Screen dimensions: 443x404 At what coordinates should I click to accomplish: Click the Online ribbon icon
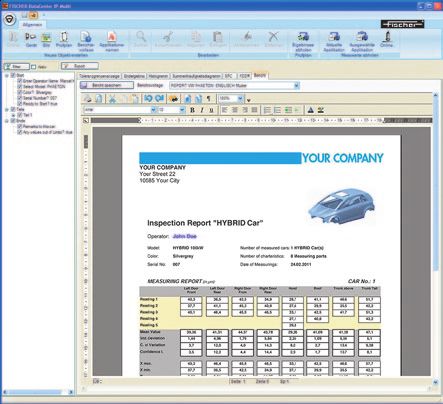[387, 39]
